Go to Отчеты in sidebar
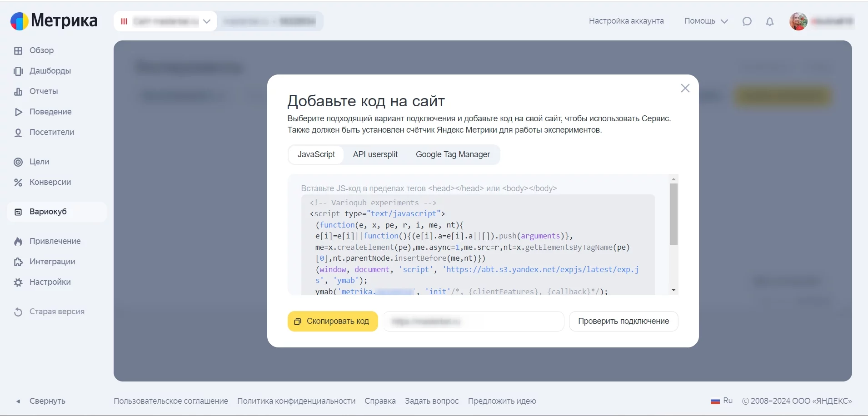 44,91
